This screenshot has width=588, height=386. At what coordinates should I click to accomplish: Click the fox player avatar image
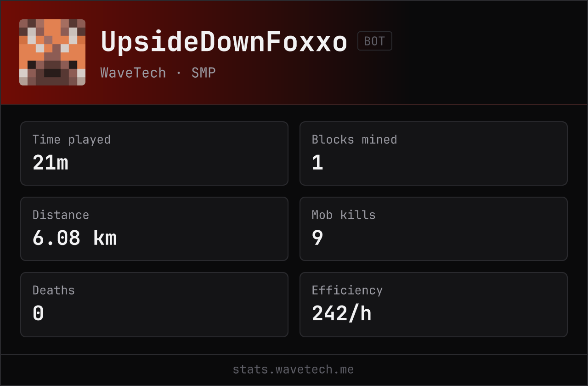52,52
